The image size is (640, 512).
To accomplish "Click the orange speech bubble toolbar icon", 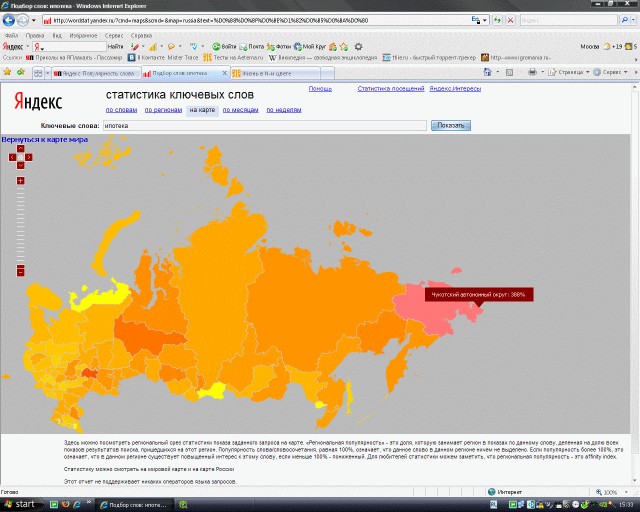I will 171,47.
